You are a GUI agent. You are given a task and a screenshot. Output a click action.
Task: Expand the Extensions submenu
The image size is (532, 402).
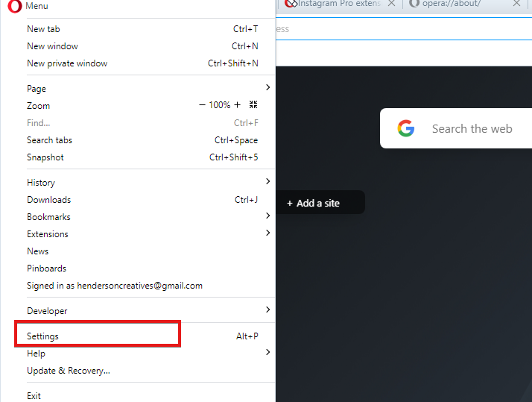[x=142, y=234]
